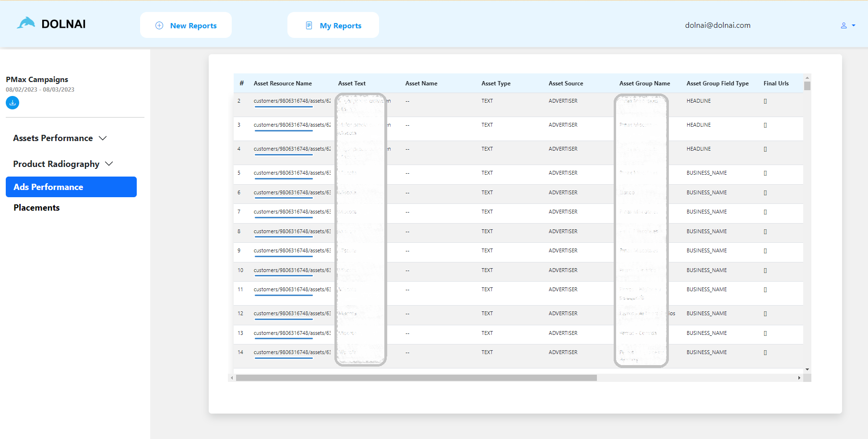Open Final Urls brackets icon in row 2

pyautogui.click(x=765, y=101)
